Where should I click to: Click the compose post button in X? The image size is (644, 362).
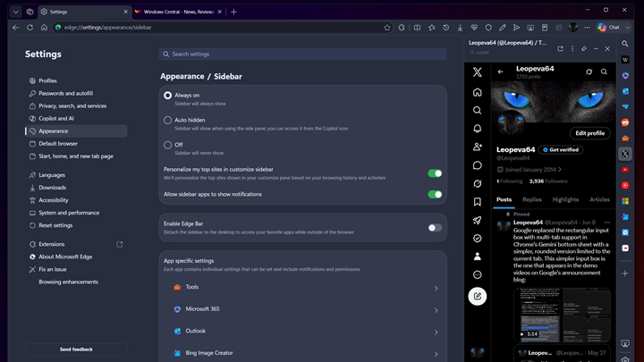click(478, 296)
